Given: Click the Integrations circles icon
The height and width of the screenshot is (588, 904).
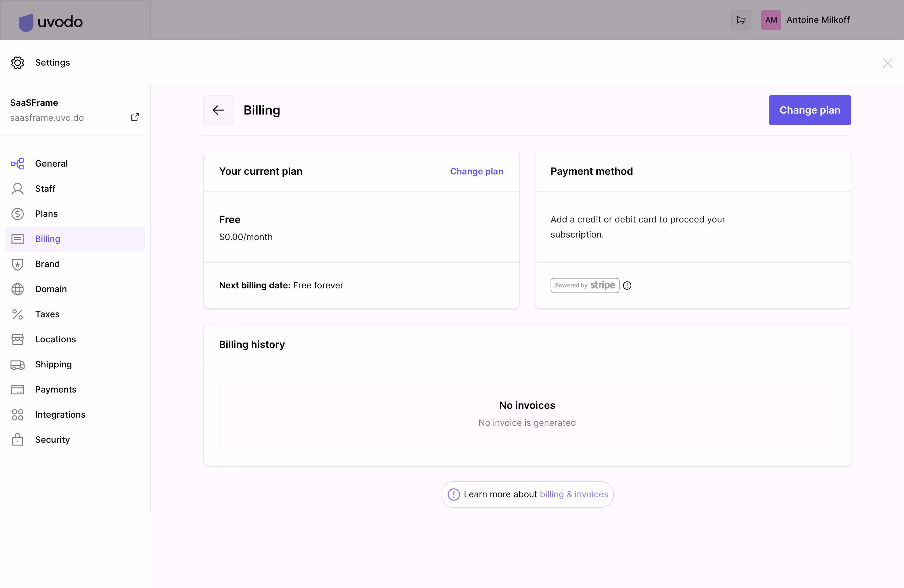Looking at the screenshot, I should [18, 414].
